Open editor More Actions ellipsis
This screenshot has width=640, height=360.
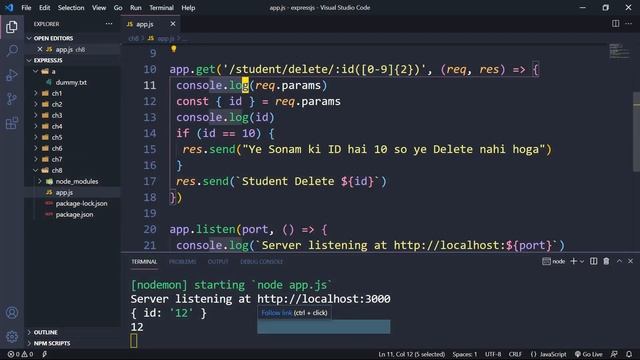tap(629, 24)
